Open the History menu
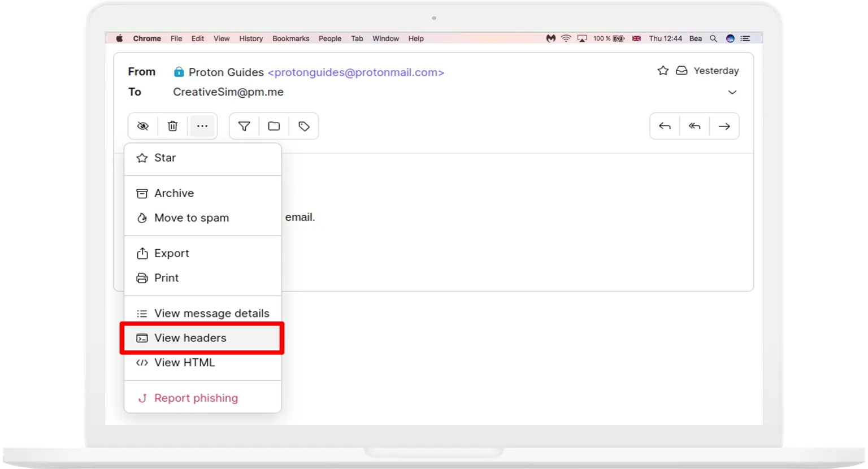Viewport: 868px width, 469px height. (251, 38)
